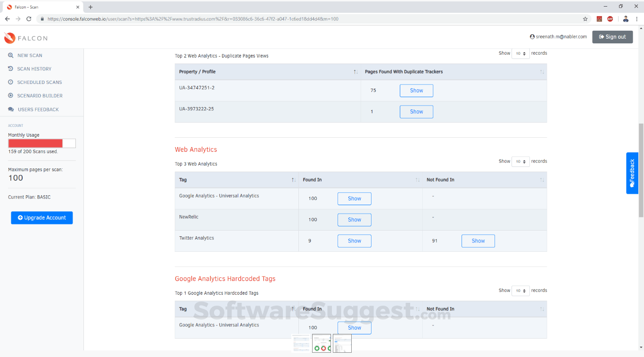
Task: Click the Upgrade Account button
Action: point(41,217)
